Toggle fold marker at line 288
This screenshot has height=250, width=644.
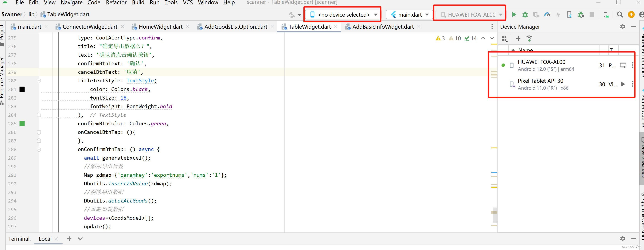click(x=39, y=149)
